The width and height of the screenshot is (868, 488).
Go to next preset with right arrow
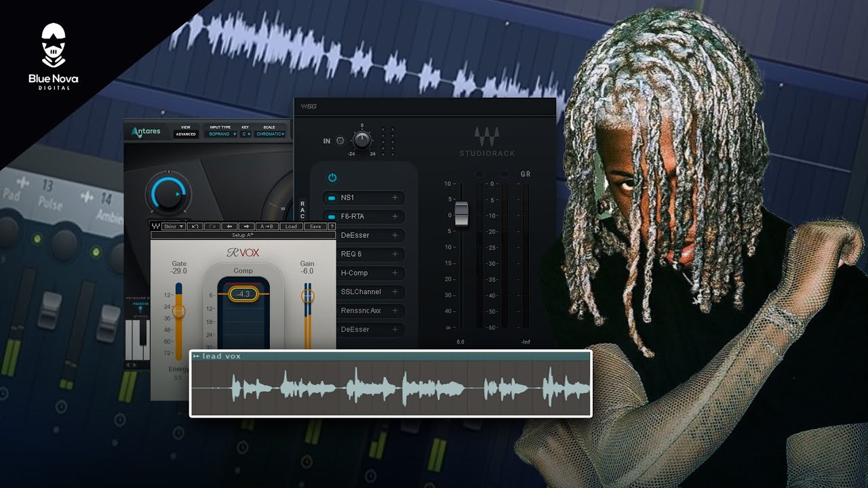[x=247, y=226]
